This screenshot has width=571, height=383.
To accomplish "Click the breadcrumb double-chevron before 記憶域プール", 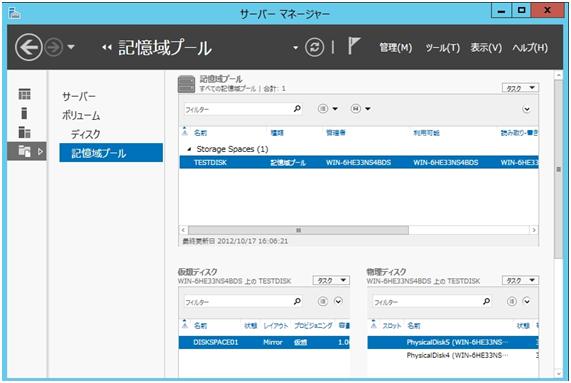I will [x=106, y=47].
